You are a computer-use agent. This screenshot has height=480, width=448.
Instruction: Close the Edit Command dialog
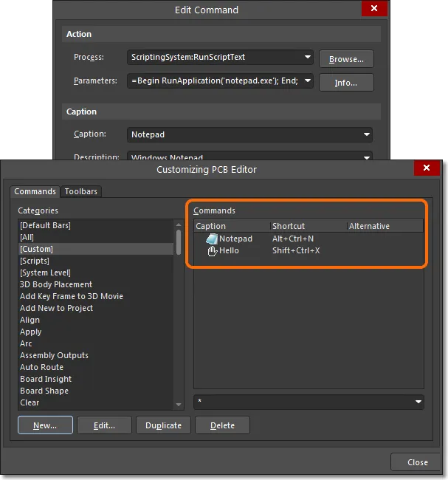(374, 8)
